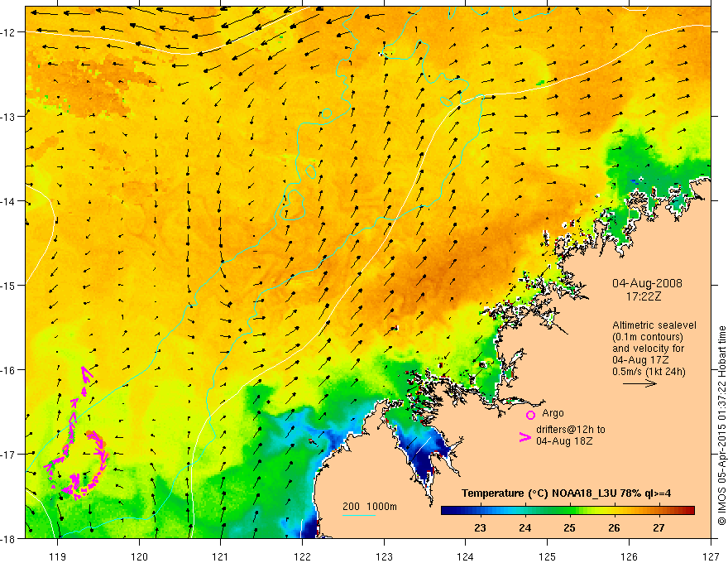Click the colour bar tick label 24

524,527
